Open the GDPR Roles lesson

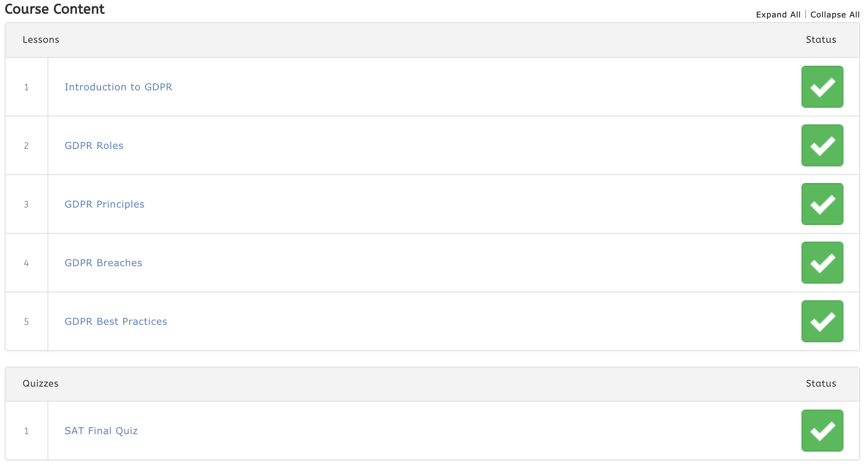pyautogui.click(x=94, y=145)
